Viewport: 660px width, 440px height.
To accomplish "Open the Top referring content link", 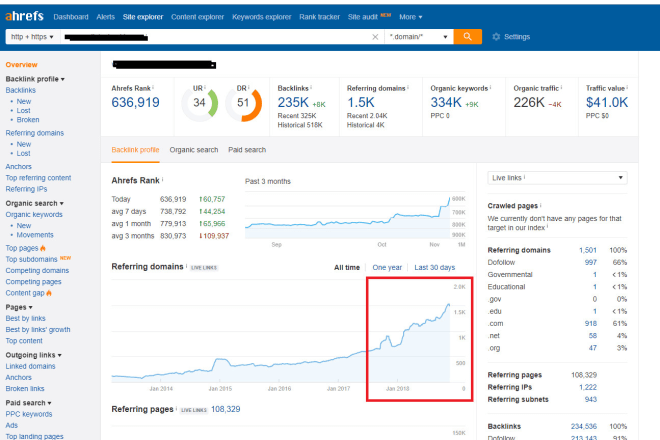I will click(38, 178).
